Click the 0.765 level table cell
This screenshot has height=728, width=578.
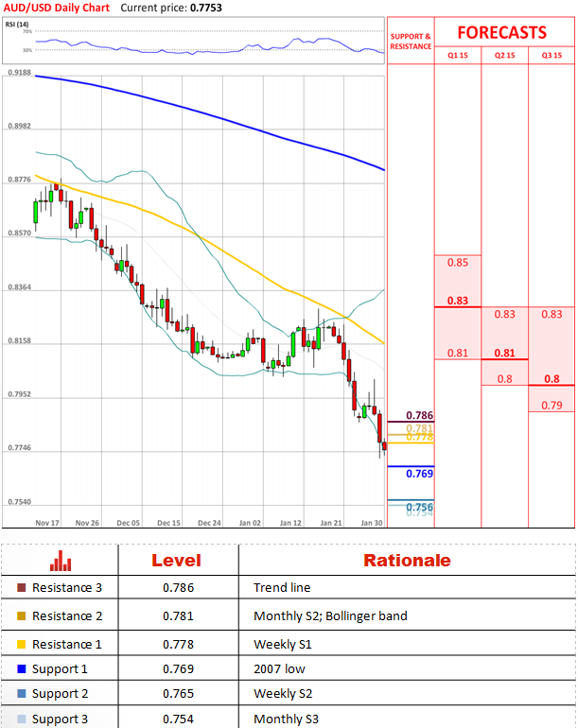[178, 694]
